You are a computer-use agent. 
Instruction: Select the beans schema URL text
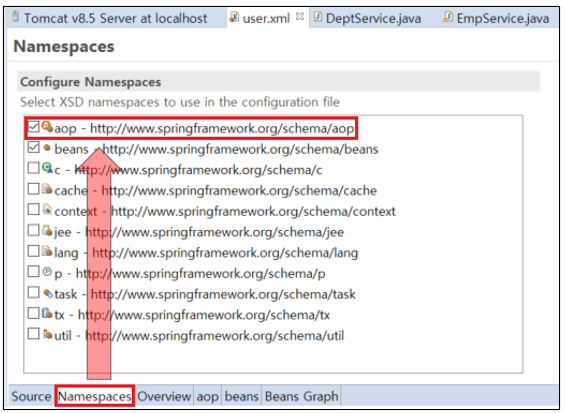tap(241, 149)
